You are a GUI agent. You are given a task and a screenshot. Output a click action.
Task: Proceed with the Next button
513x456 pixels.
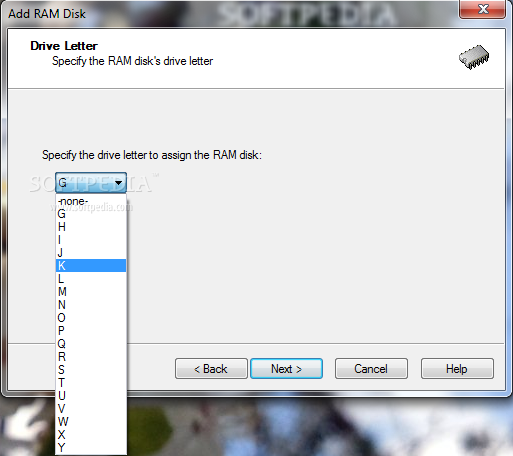click(286, 369)
